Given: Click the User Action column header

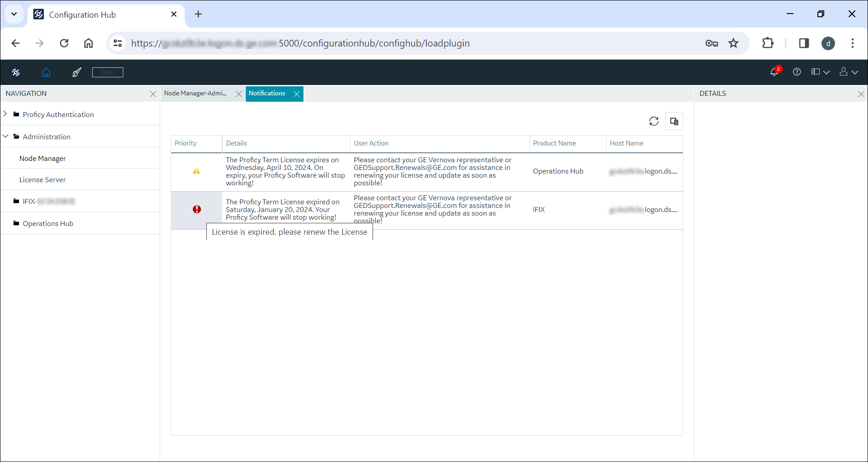Looking at the screenshot, I should tap(439, 143).
